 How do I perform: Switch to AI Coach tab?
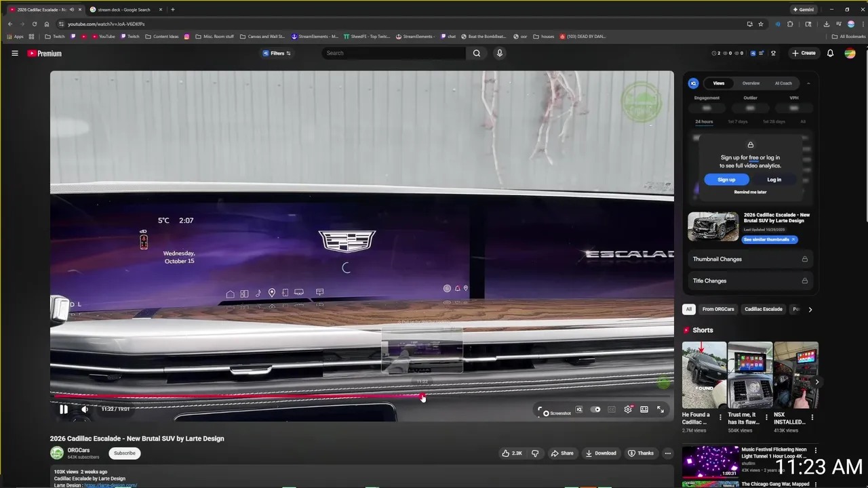coord(783,83)
